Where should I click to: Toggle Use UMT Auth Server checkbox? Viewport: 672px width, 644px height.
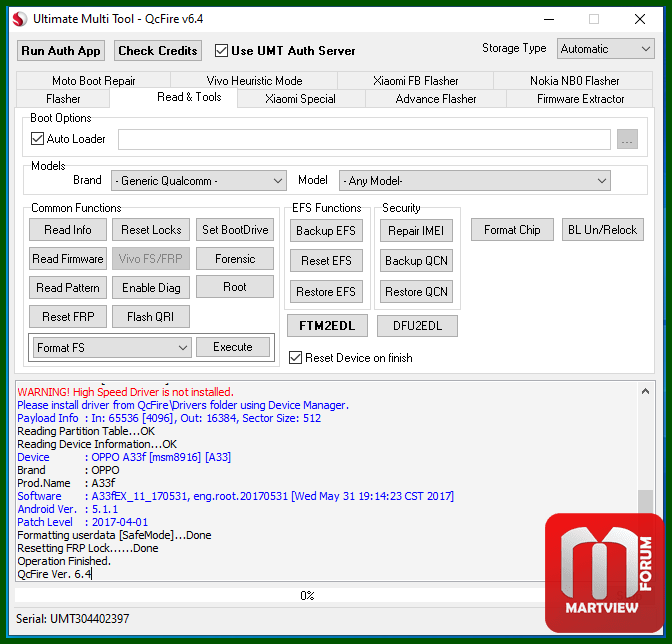click(221, 51)
